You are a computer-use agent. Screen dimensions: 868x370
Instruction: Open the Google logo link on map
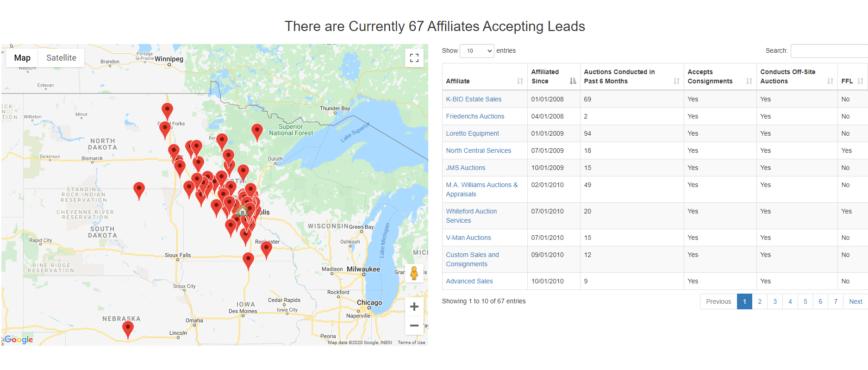click(19, 339)
